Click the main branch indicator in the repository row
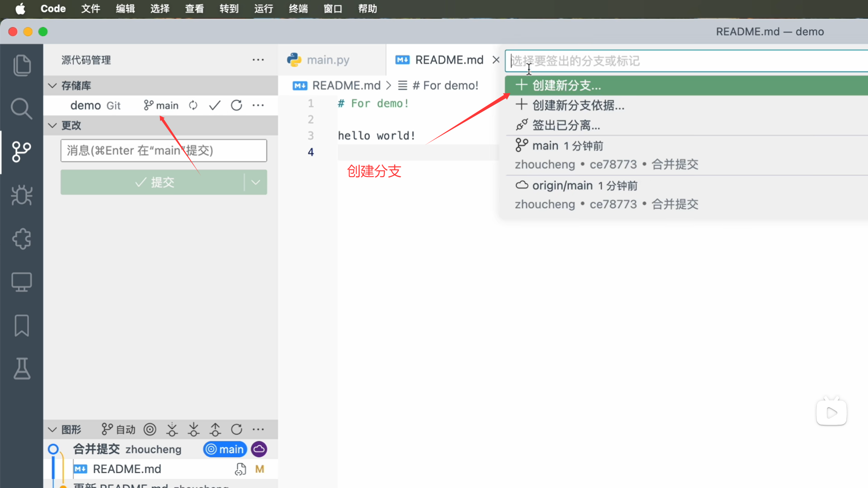This screenshot has height=488, width=868. (x=161, y=105)
